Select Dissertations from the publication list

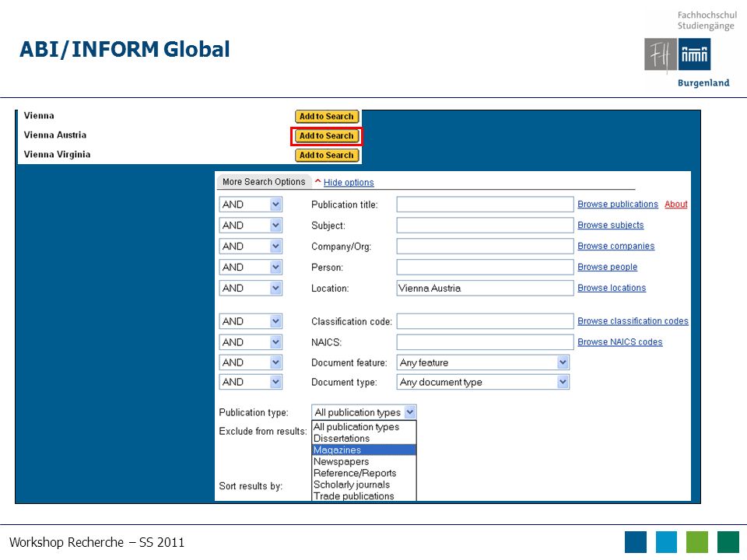click(364, 439)
